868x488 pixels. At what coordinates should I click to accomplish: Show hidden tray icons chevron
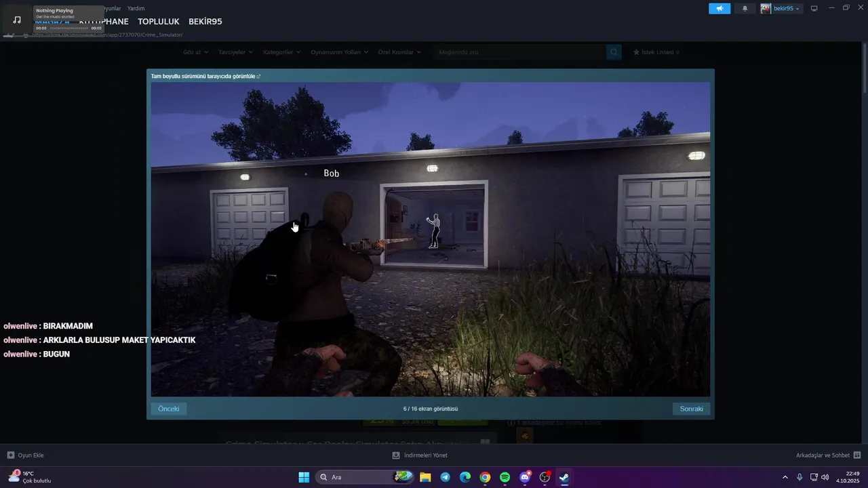pyautogui.click(x=785, y=477)
